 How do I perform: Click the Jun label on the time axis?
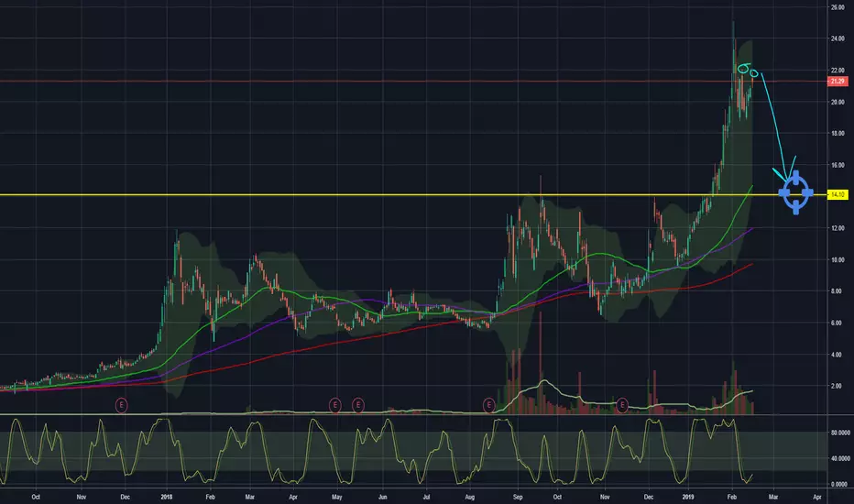click(382, 497)
